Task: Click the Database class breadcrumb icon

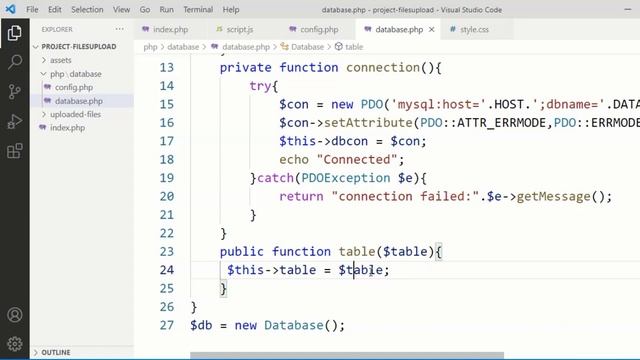Action: coord(284,47)
